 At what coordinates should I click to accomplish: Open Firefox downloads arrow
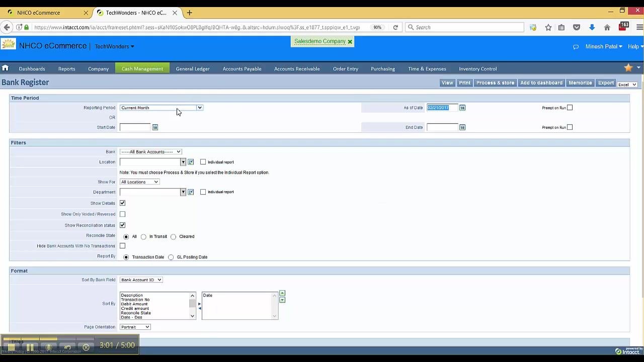pyautogui.click(x=592, y=27)
